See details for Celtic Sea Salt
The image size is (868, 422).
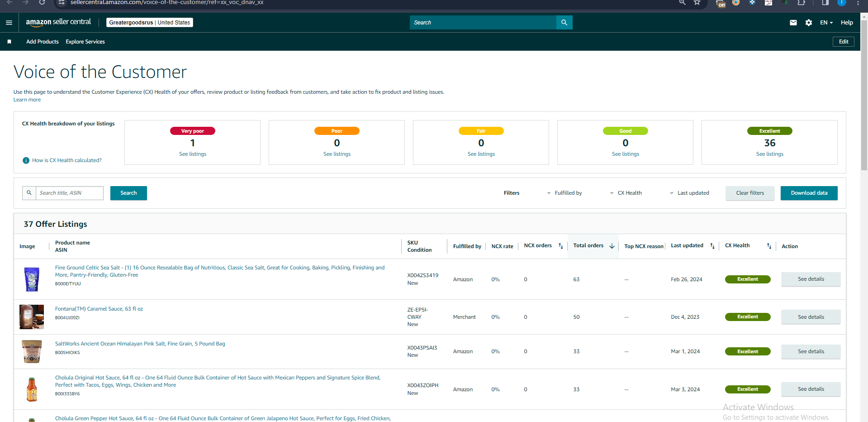coord(811,279)
